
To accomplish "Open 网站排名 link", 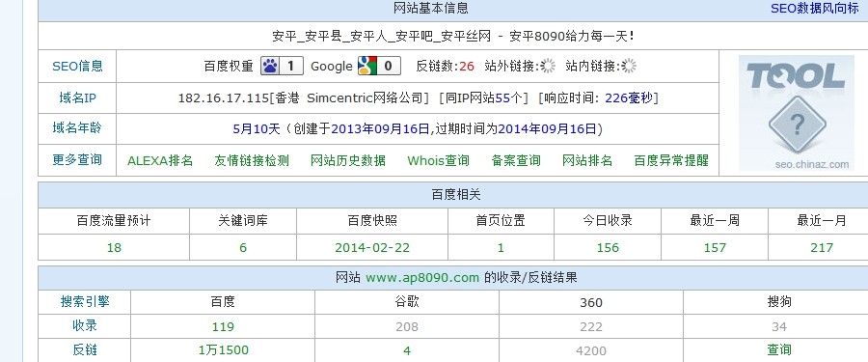I will [x=587, y=161].
